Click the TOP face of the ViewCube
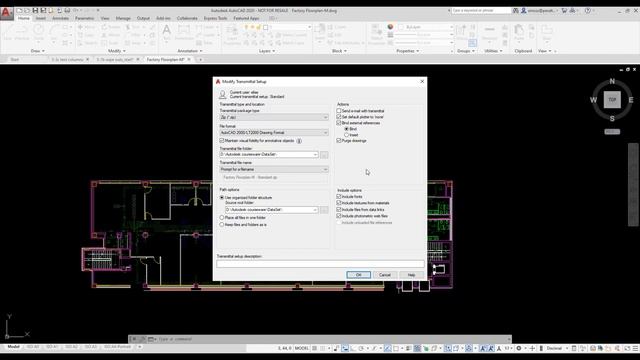640x360 pixels. coord(612,100)
